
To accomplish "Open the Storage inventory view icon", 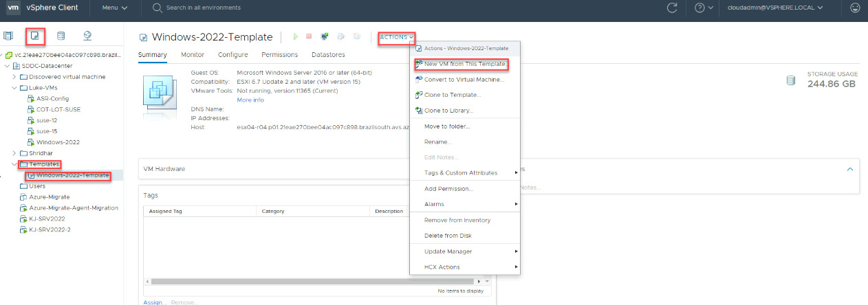I will pos(61,36).
